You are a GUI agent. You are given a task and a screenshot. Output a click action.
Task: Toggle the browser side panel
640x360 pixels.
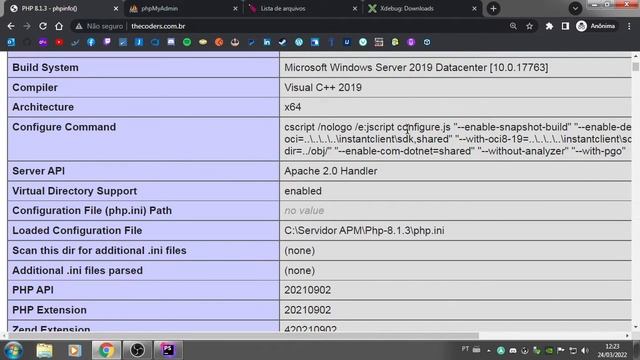coord(565,26)
